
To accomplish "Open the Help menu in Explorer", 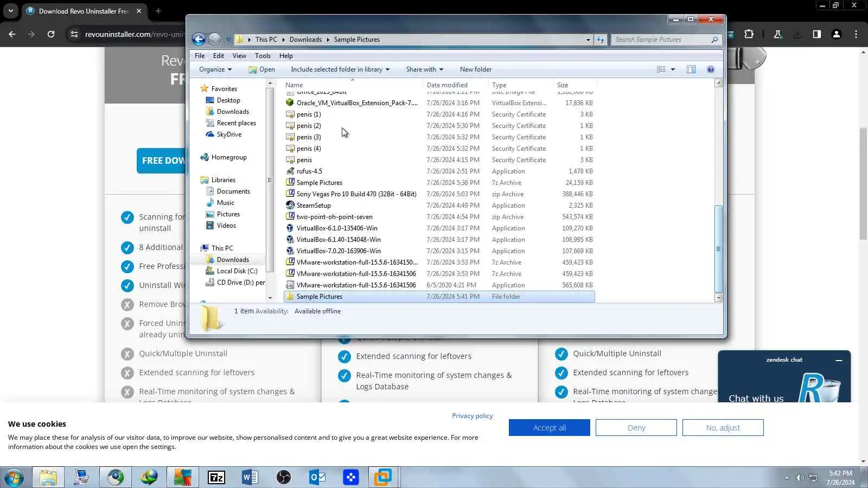I will click(x=286, y=56).
